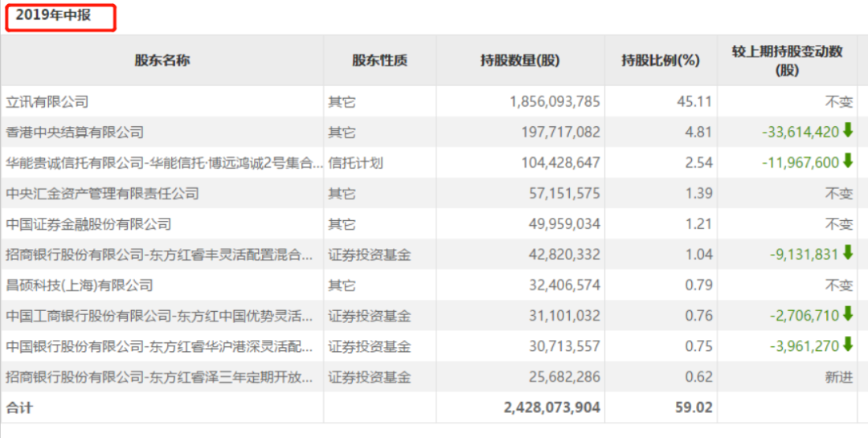Select the 股东性质 column header

(x=379, y=60)
